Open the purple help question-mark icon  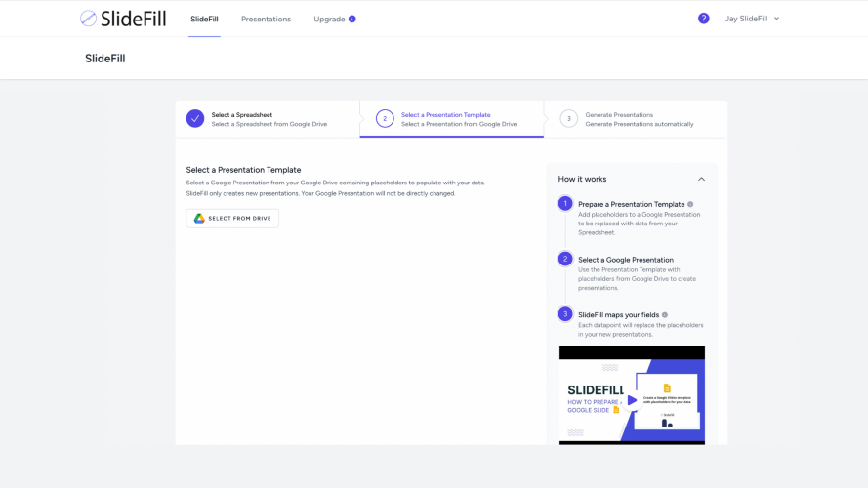tap(704, 19)
